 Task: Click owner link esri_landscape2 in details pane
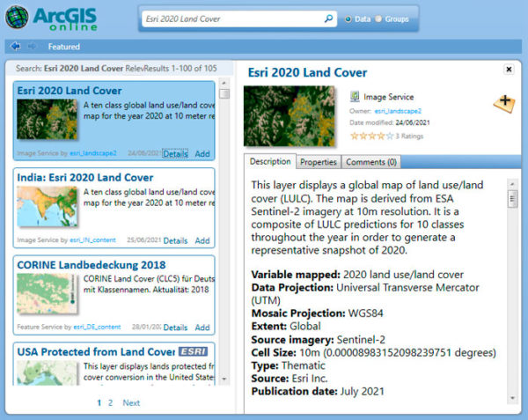[x=398, y=111]
